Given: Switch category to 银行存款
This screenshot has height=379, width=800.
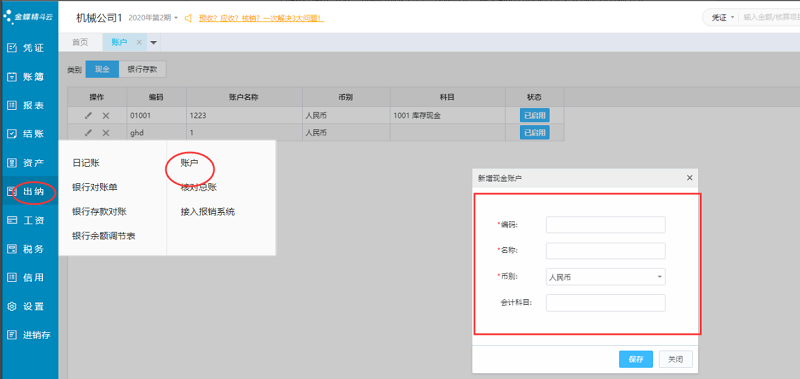Looking at the screenshot, I should [x=142, y=69].
